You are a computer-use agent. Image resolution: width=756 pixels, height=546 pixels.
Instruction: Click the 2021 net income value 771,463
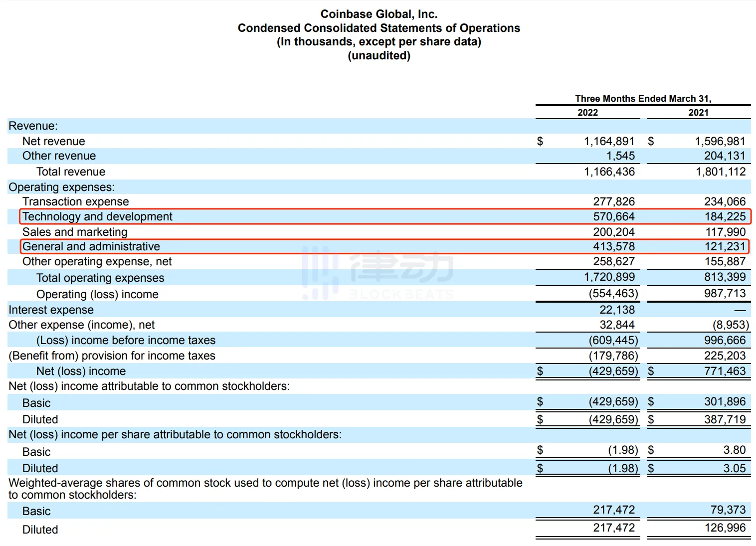click(725, 371)
